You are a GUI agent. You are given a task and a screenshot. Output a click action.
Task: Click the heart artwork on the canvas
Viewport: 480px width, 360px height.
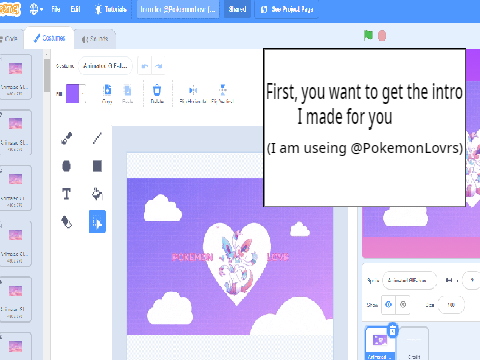coord(237,263)
